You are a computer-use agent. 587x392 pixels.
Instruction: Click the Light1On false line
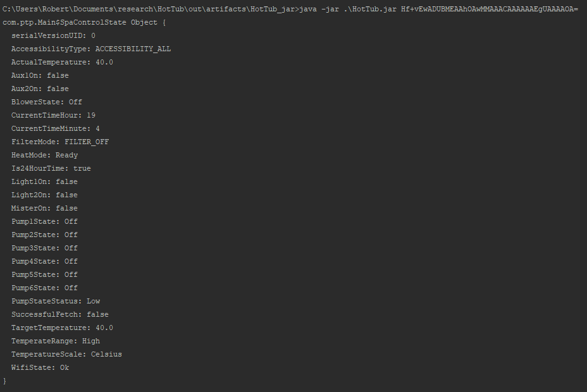[44, 182]
